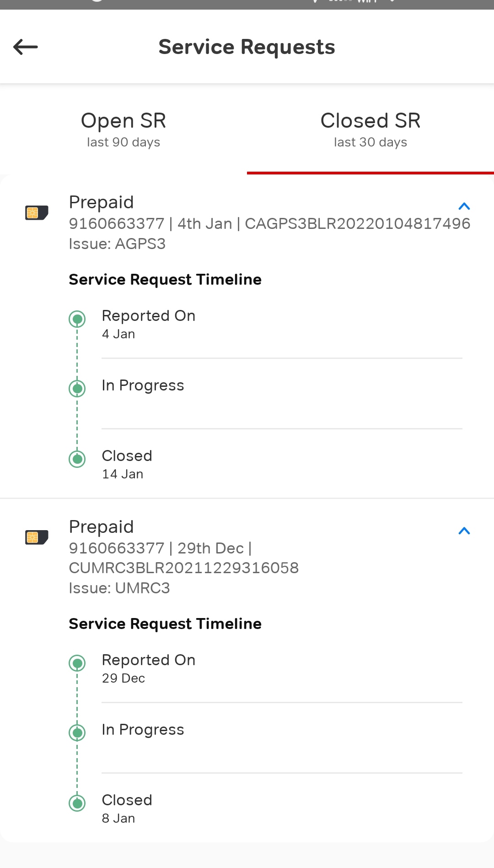The image size is (494, 868).
Task: Click Closed marker dated 14 Jan
Action: (x=77, y=459)
